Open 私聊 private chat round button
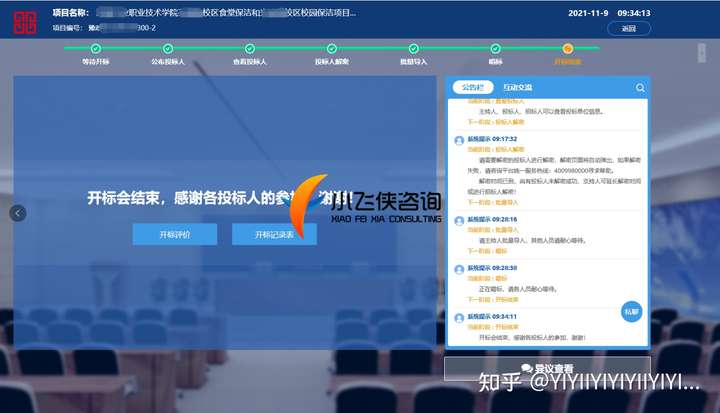 pyautogui.click(x=631, y=311)
